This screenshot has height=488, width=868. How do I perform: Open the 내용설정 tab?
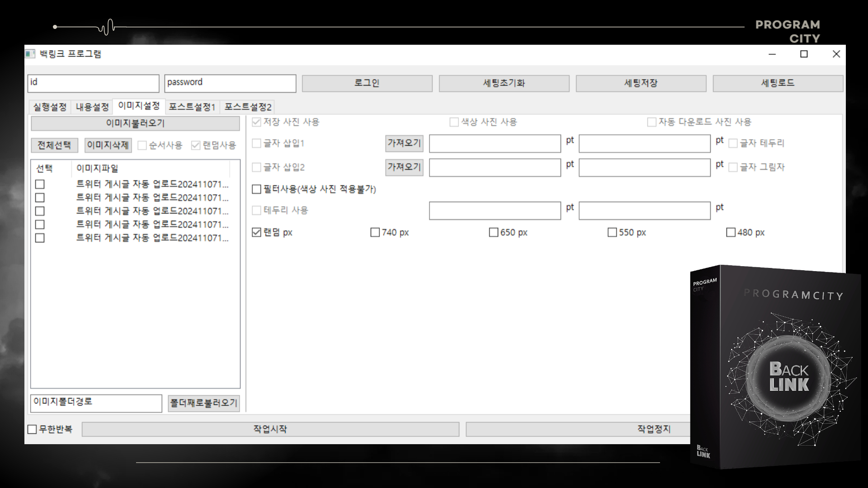[x=92, y=107]
